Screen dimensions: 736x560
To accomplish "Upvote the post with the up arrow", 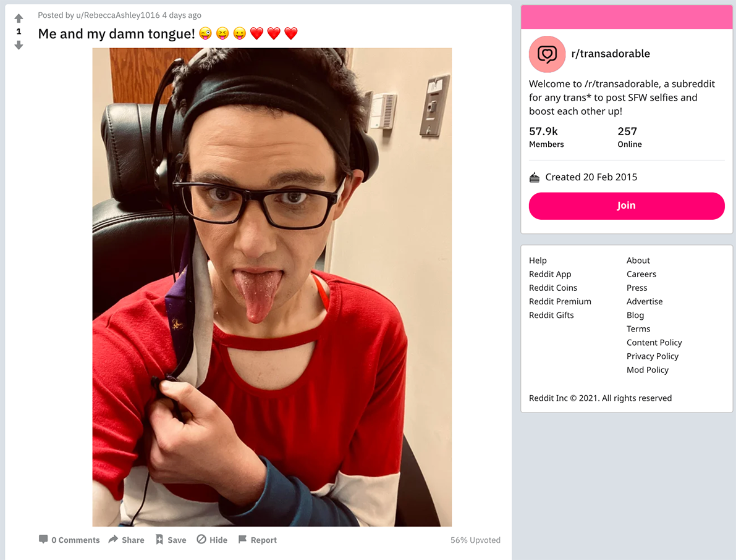I will pos(19,19).
